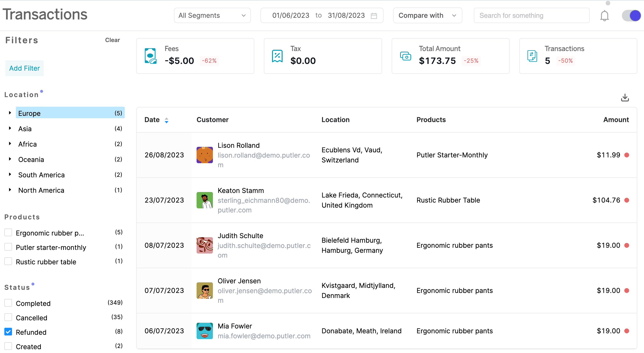Expand the Europe location filter
This screenshot has height=353, width=644.
coord(10,113)
